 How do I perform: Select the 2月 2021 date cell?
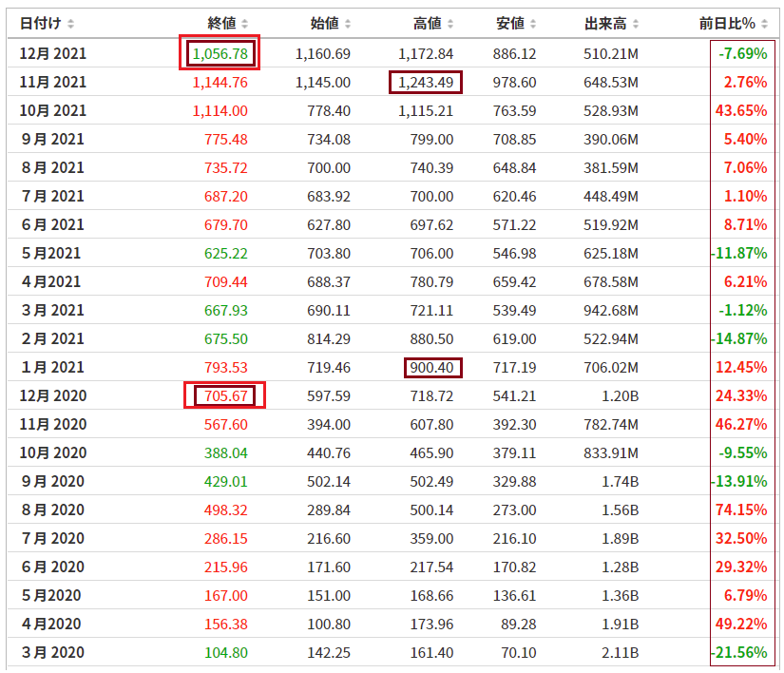[x=52, y=338]
